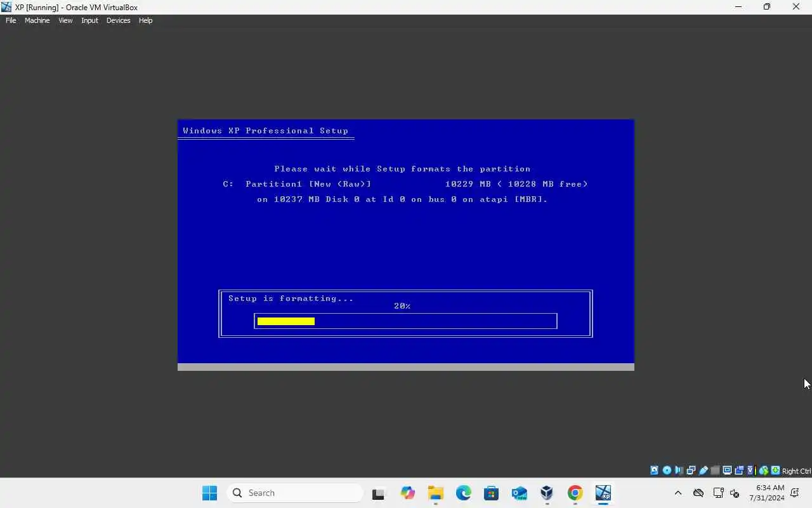812x508 pixels.
Task: Click the display settings status icon
Action: coord(727,471)
